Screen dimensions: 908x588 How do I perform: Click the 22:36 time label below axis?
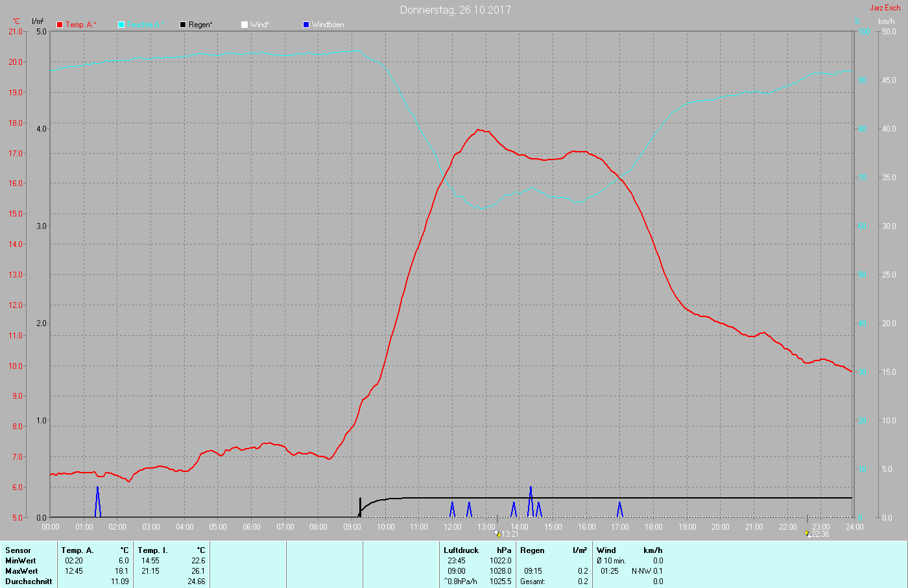(x=820, y=534)
